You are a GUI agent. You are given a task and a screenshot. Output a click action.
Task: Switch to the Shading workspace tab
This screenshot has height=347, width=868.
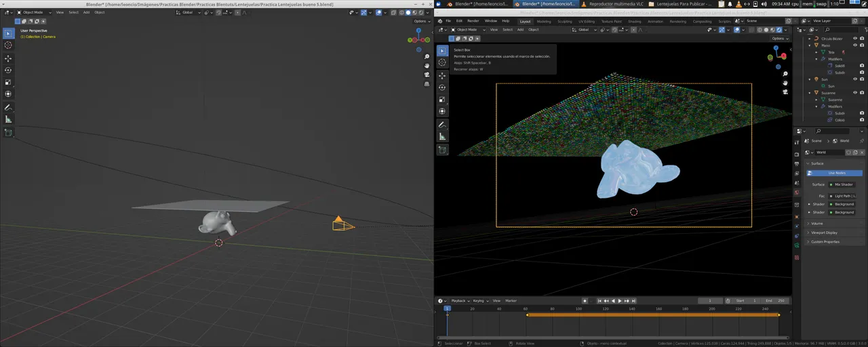634,21
